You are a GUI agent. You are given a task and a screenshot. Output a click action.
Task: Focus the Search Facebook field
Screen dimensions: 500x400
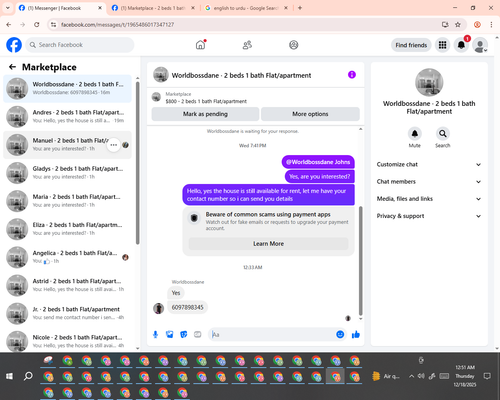(80, 45)
